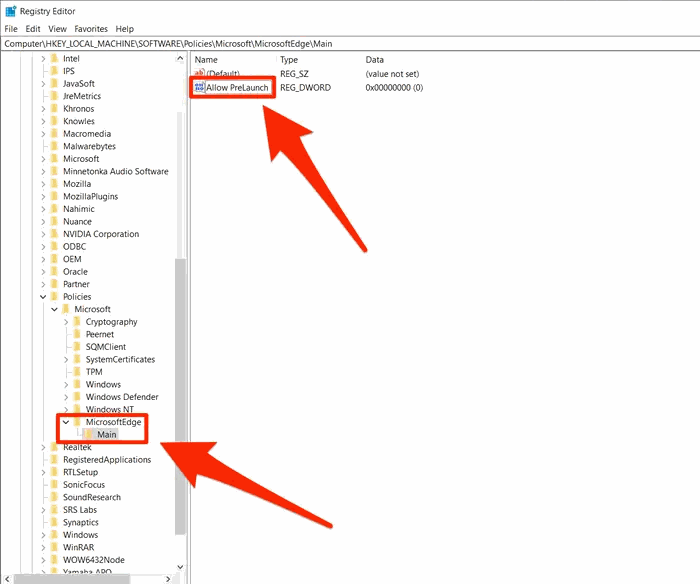Select the Allow PreLaunch DWORD value icon
Viewport: 700px width, 584px height.
[x=199, y=87]
